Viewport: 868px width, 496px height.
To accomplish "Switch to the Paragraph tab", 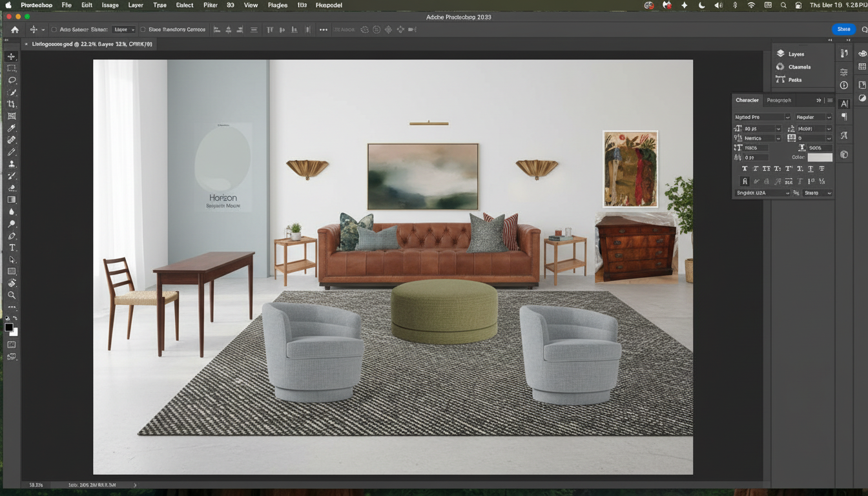I will [x=779, y=100].
